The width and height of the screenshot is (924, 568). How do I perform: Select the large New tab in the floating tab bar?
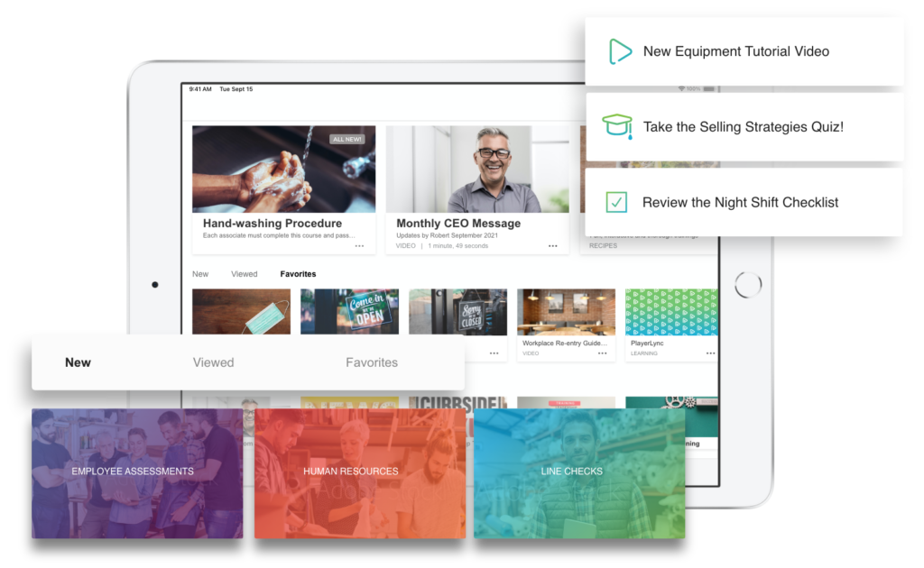[78, 362]
